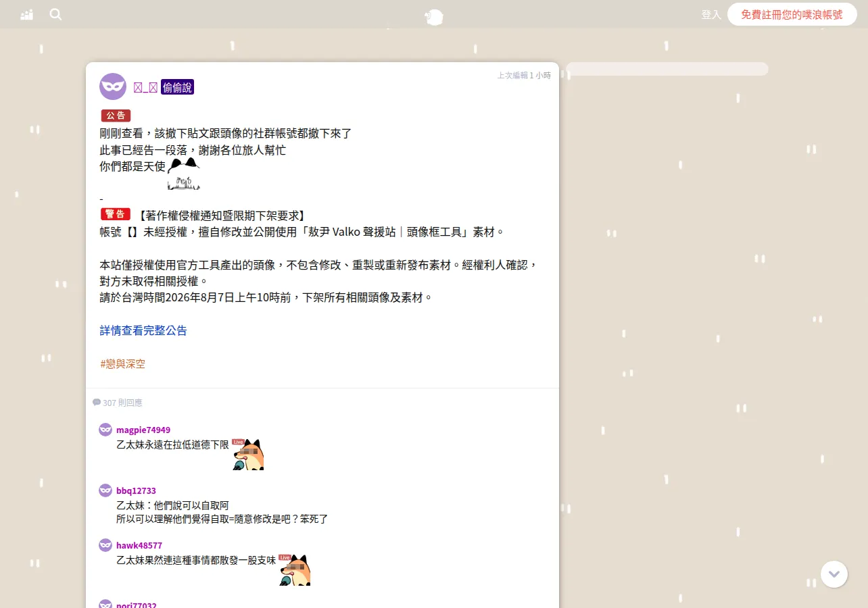Click the 上次編輯 1 小時 timestamp
Image resolution: width=868 pixels, height=608 pixels.
pos(524,75)
